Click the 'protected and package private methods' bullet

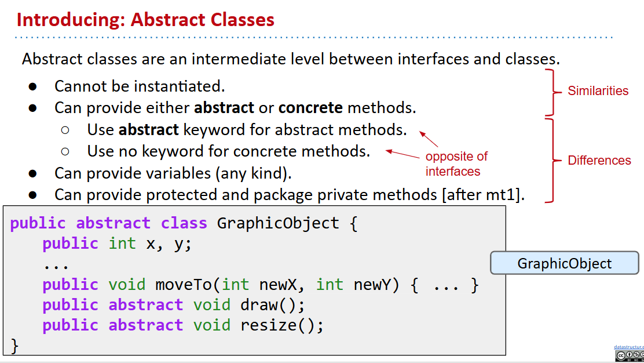(290, 195)
